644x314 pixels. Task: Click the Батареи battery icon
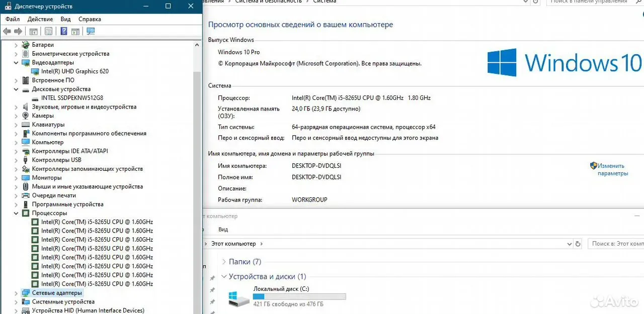tap(26, 45)
